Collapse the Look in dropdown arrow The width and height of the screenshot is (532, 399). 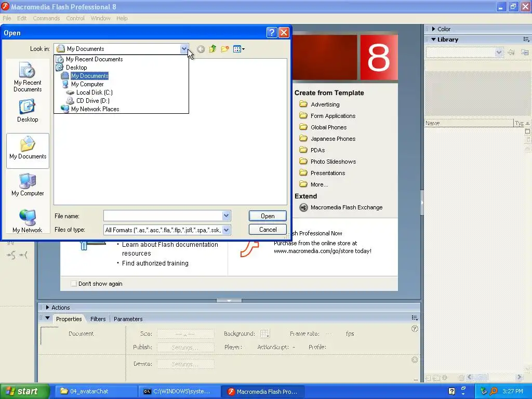tap(184, 49)
